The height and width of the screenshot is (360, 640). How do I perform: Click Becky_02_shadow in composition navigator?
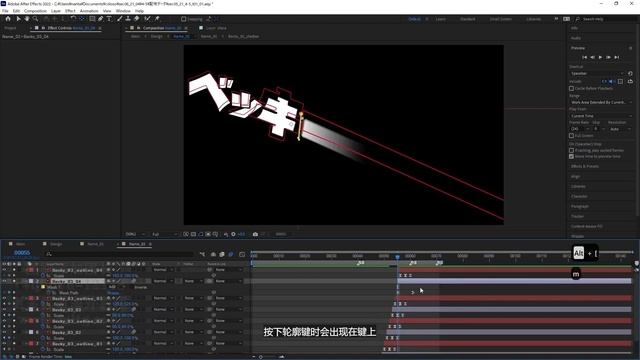point(243,36)
